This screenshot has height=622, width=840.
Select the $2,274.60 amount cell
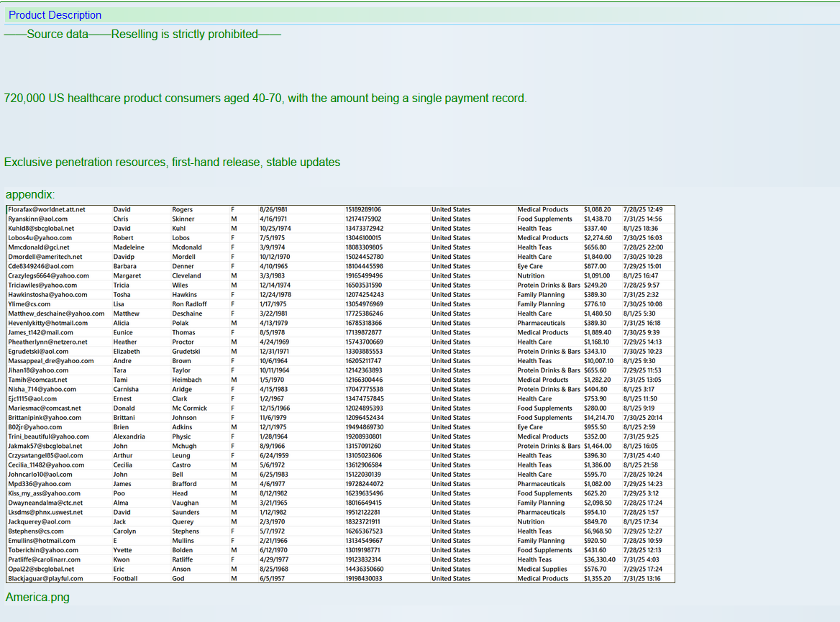point(597,238)
